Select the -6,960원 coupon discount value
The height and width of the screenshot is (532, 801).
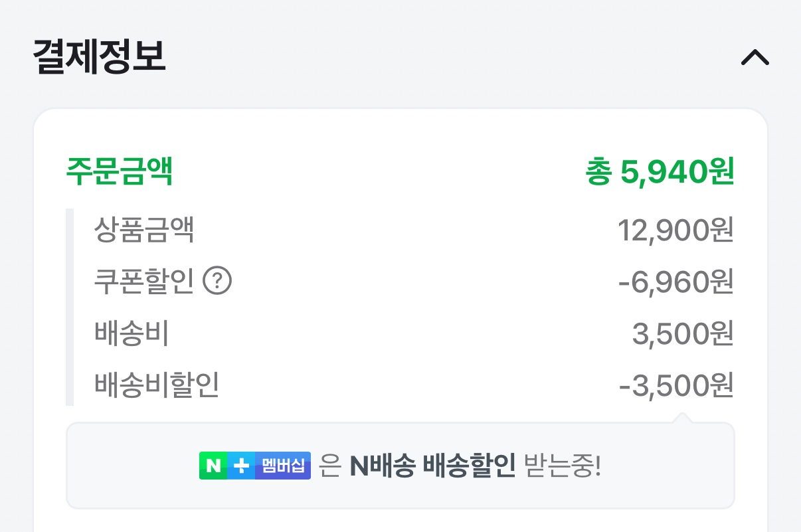[x=675, y=283]
